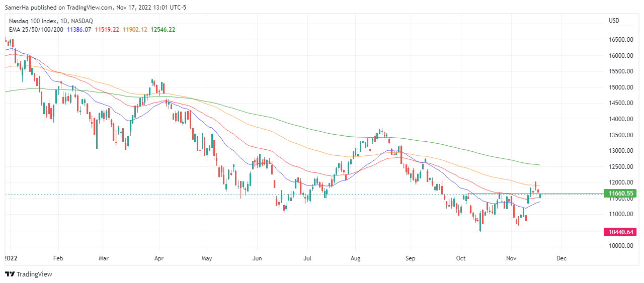This screenshot has height=283, width=644.
Task: Click the 14500.00 price axis label
Action: point(620,103)
